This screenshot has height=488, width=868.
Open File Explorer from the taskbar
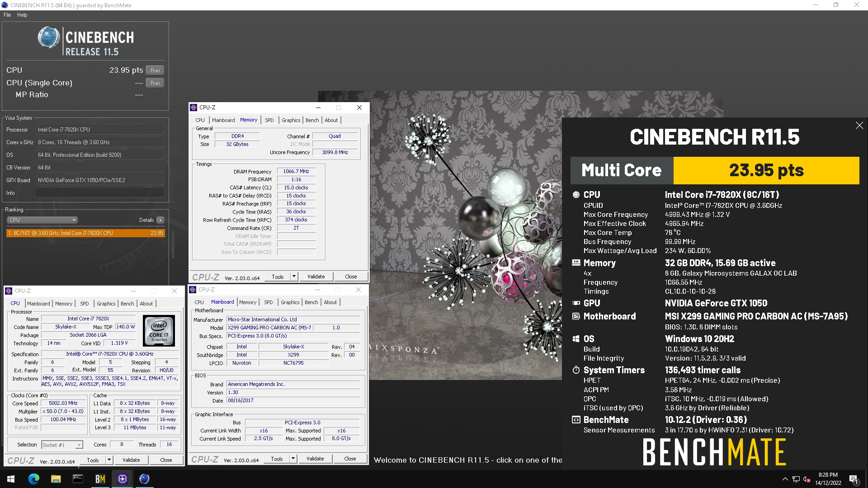56,479
